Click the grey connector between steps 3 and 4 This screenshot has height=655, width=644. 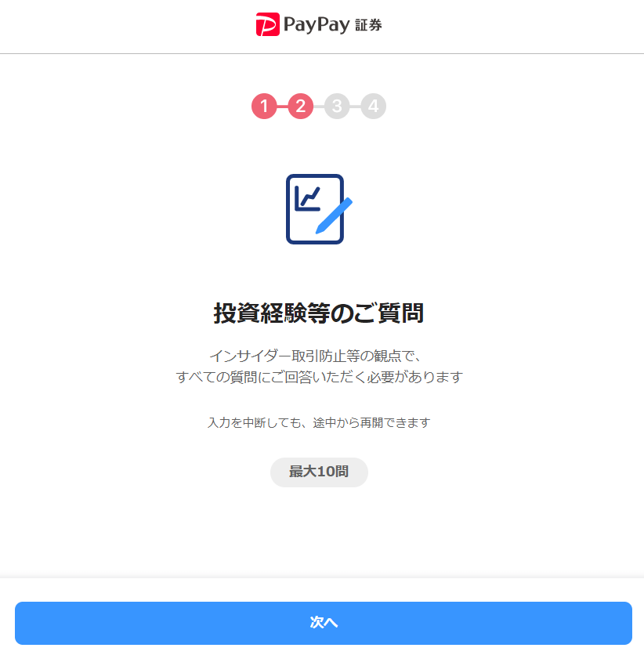[x=356, y=106]
